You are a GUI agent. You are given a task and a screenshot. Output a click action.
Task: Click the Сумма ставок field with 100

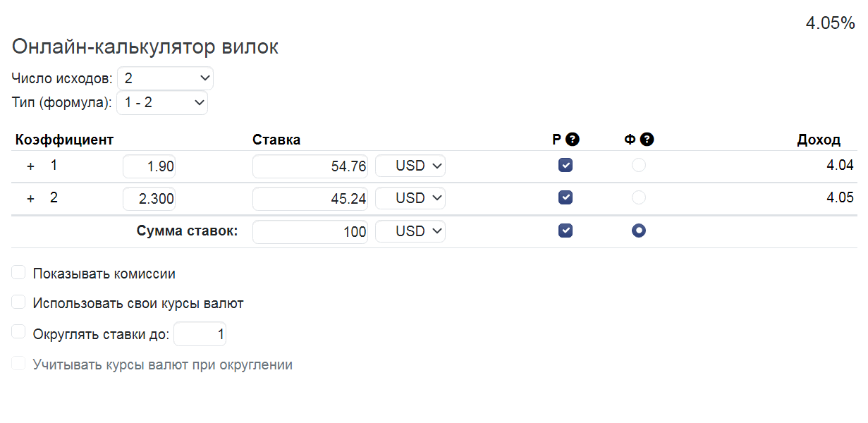pyautogui.click(x=310, y=231)
